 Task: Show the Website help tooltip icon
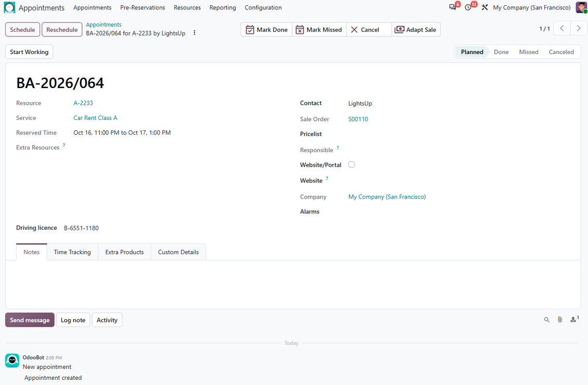[327, 178]
